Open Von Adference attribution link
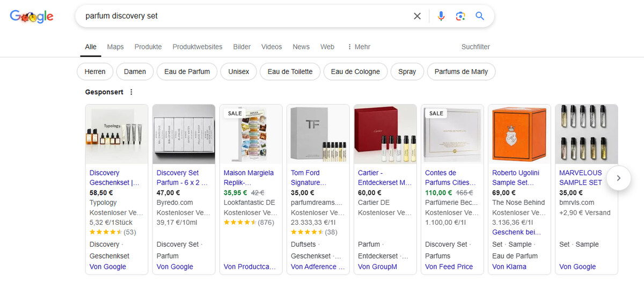 (x=317, y=267)
